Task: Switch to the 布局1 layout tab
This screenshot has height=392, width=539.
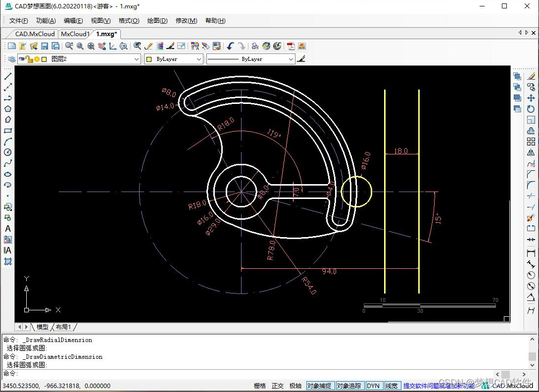Action: pos(63,327)
